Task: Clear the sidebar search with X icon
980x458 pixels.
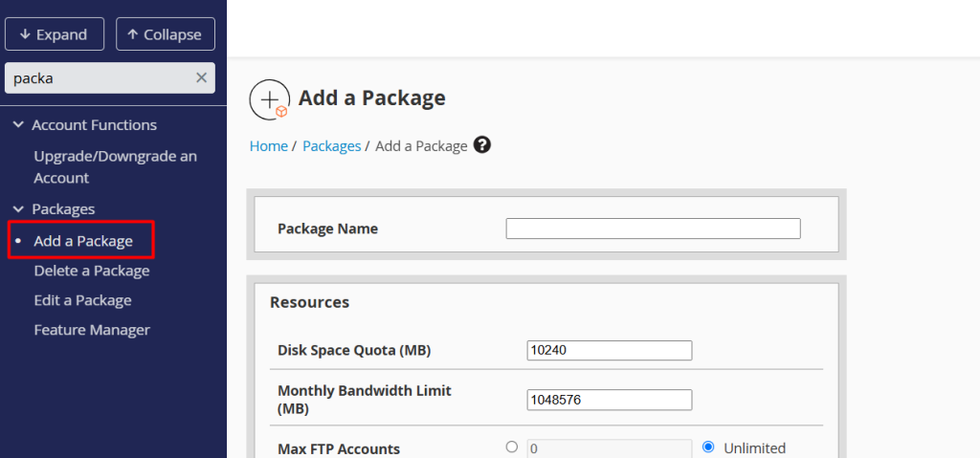Action: 201,77
